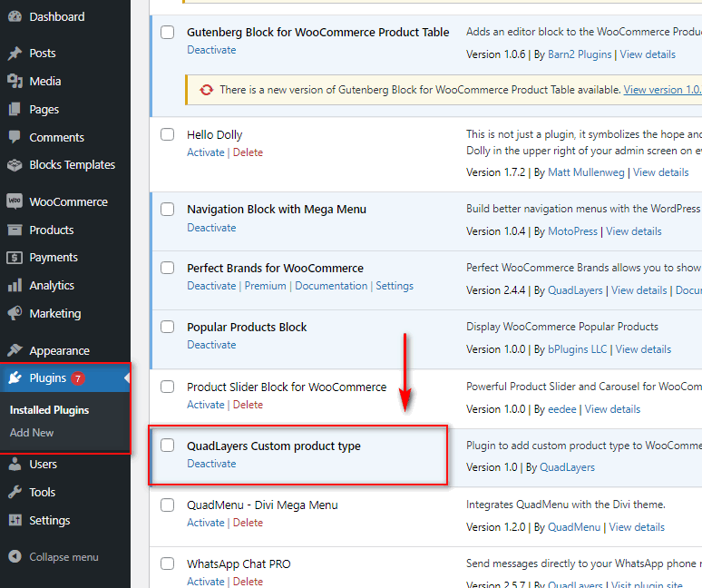Select QuadMenu - Divi Mega Menu checkbox

[x=168, y=505]
